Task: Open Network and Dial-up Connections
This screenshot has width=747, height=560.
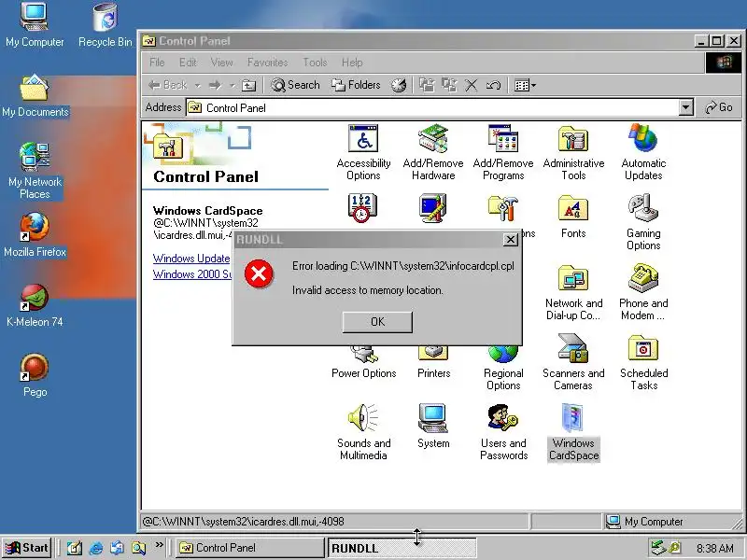Action: point(573,292)
